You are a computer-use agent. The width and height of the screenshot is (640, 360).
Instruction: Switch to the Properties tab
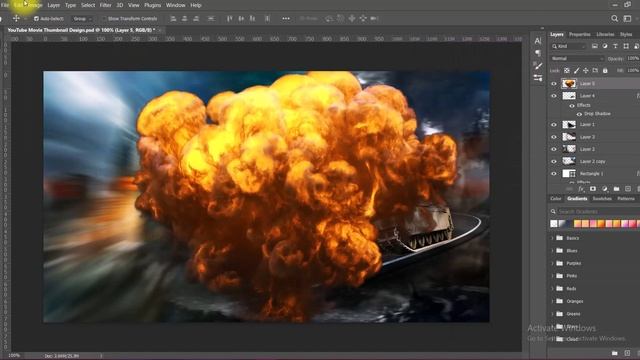pyautogui.click(x=580, y=35)
